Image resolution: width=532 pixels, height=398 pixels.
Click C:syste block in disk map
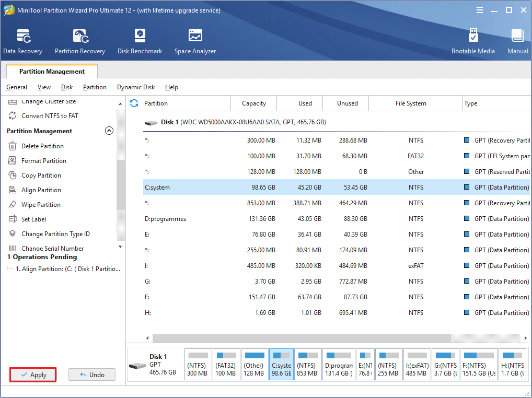(x=281, y=365)
